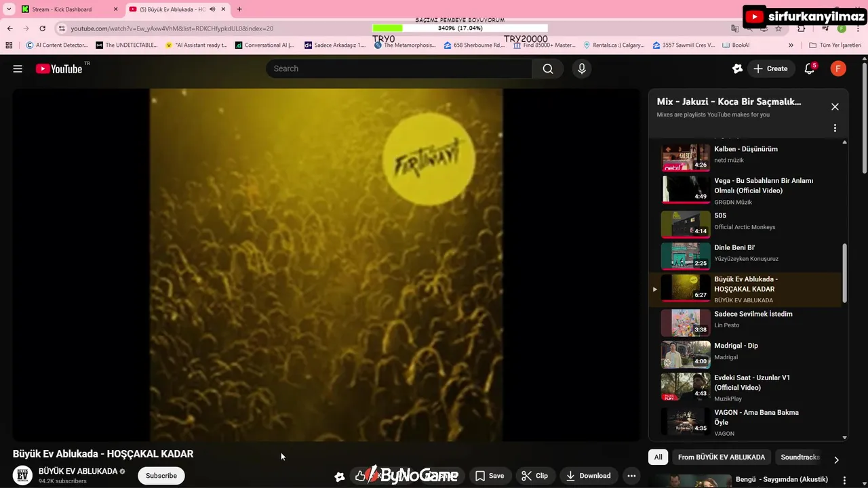The image size is (868, 488).
Task: Focus the YouTube search field
Action: pos(399,68)
